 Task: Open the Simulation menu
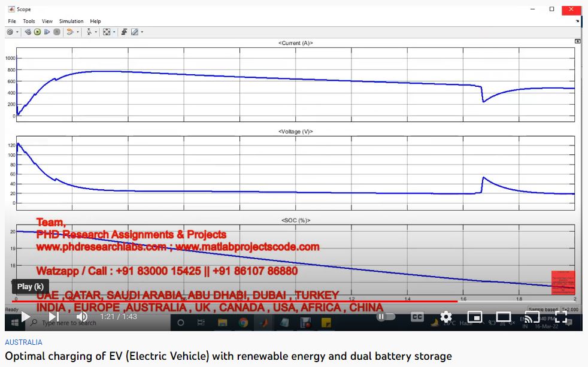(x=71, y=21)
